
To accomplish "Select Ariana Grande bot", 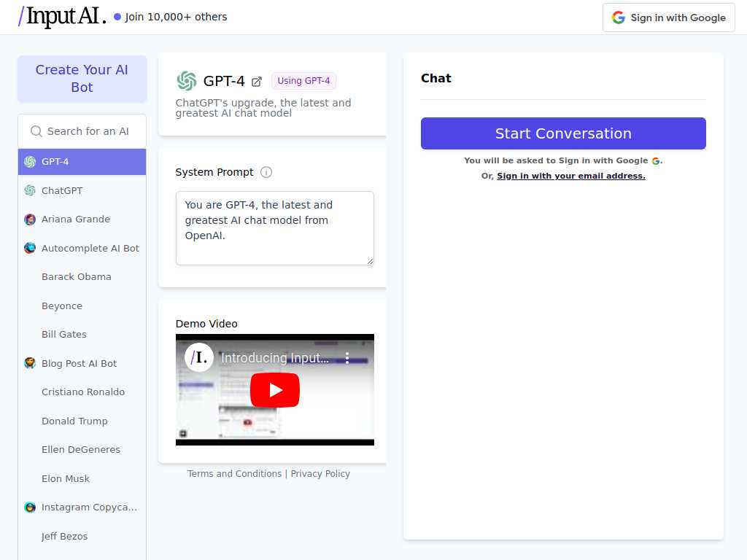I will (82, 219).
